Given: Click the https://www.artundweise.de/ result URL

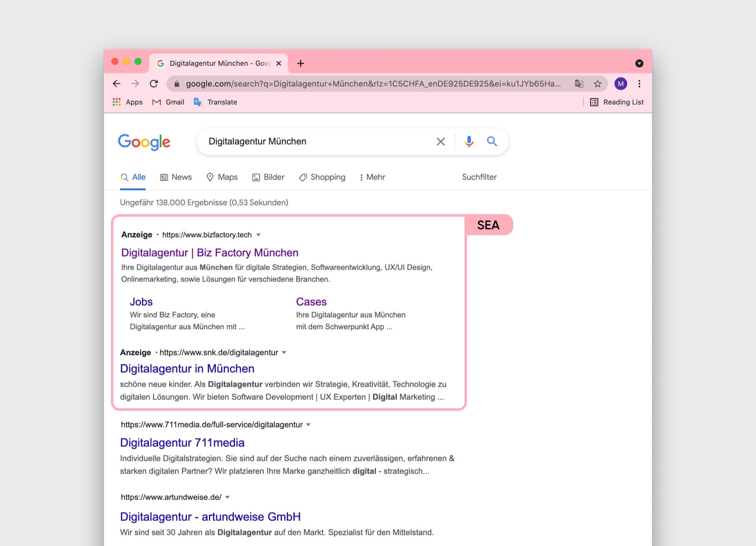Looking at the screenshot, I should point(171,497).
